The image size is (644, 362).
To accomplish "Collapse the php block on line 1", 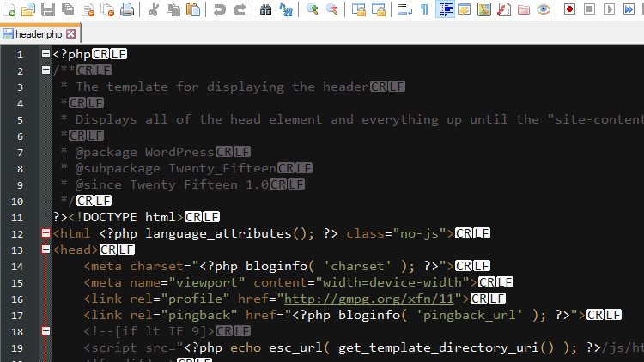I will click(46, 54).
